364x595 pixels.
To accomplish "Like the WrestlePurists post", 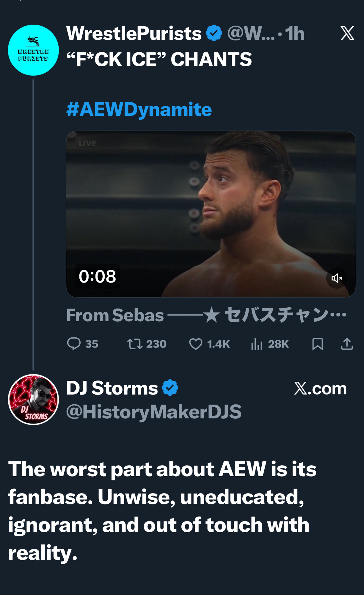I will click(196, 344).
